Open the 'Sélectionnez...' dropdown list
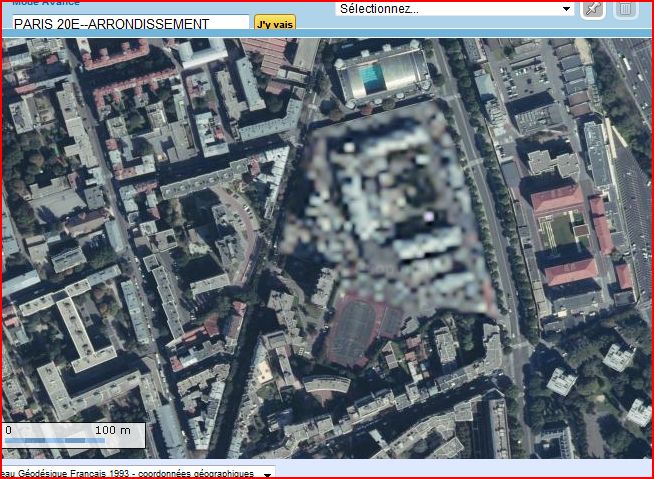 click(x=455, y=9)
